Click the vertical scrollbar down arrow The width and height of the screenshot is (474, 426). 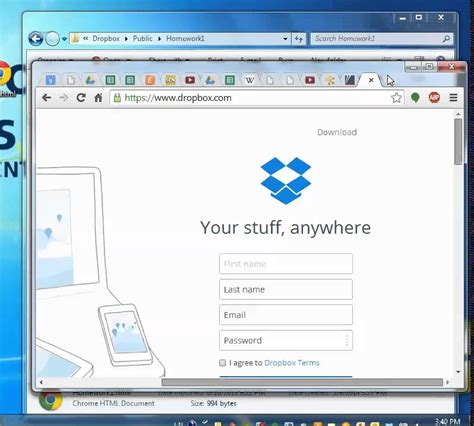point(458,372)
